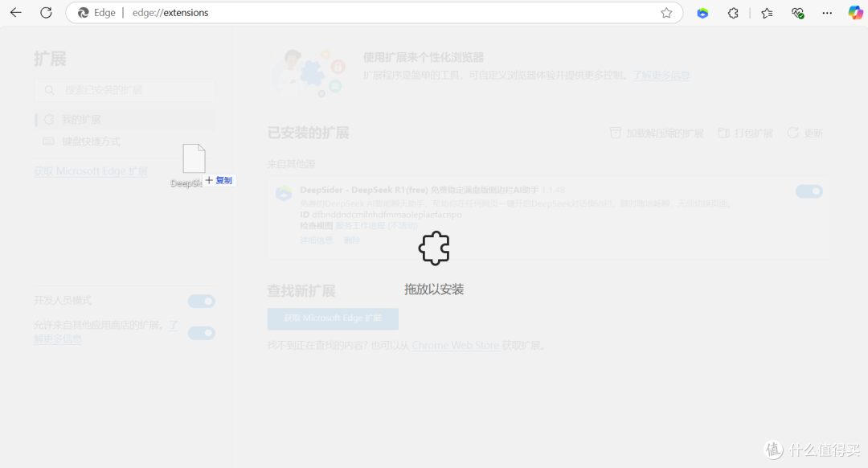Refresh the extensions page
868x468 pixels.
46,13
